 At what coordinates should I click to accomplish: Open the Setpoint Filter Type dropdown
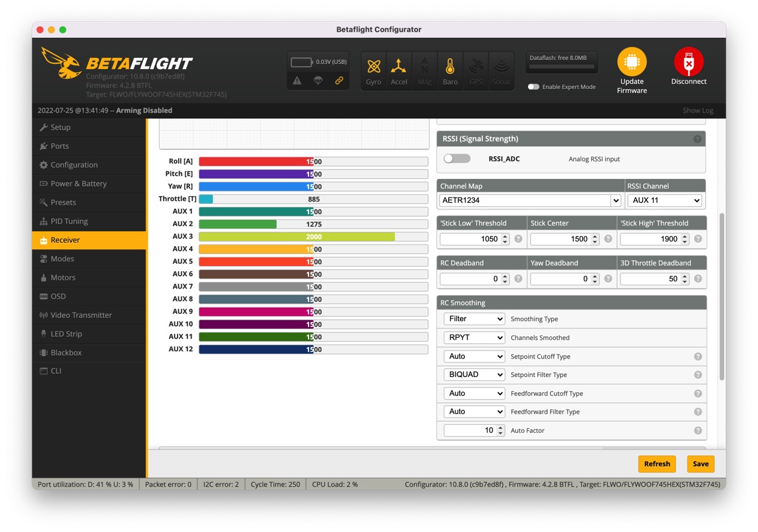(474, 375)
